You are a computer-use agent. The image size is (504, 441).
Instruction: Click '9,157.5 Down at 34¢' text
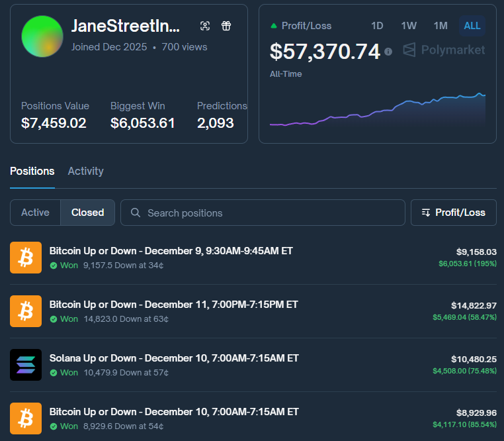click(124, 266)
